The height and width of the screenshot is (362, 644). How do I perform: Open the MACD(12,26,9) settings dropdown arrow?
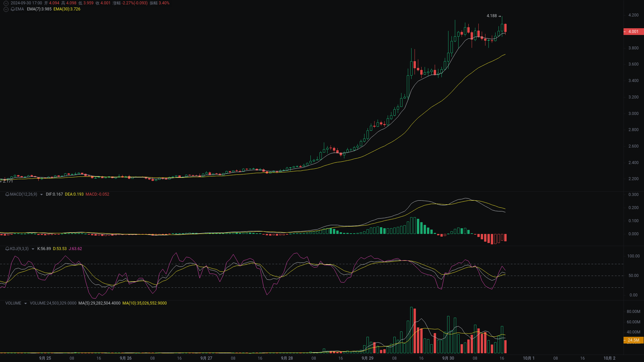coord(41,194)
